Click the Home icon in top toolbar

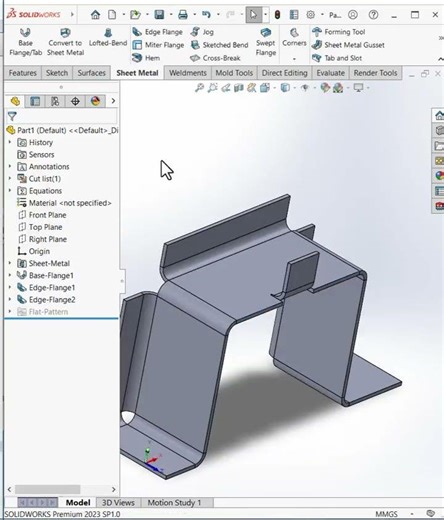[95, 15]
